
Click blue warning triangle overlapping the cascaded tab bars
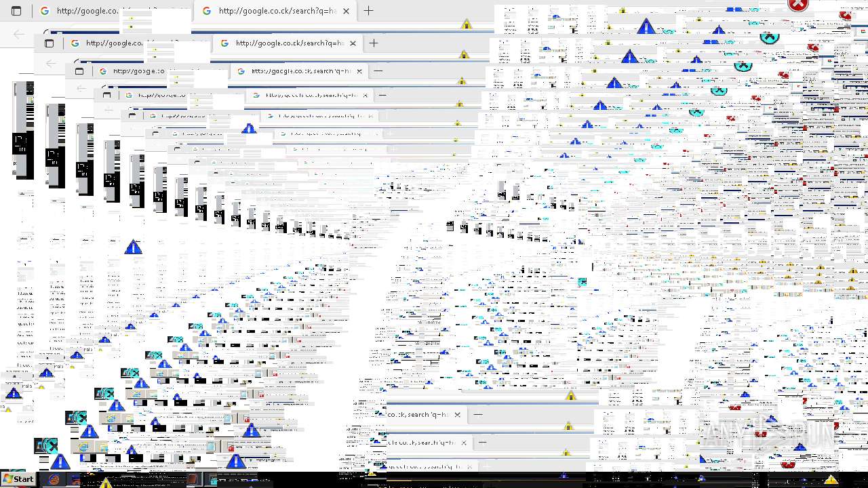pos(249,127)
